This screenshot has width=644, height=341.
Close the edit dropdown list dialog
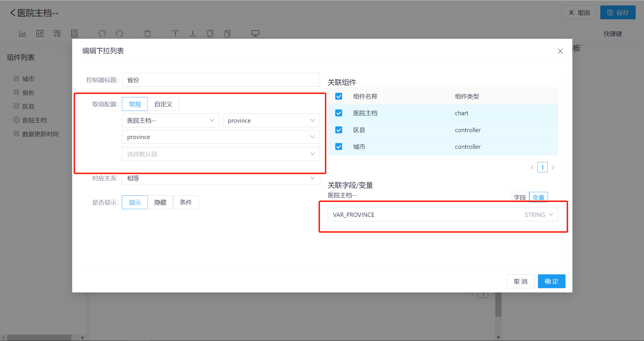click(x=560, y=51)
